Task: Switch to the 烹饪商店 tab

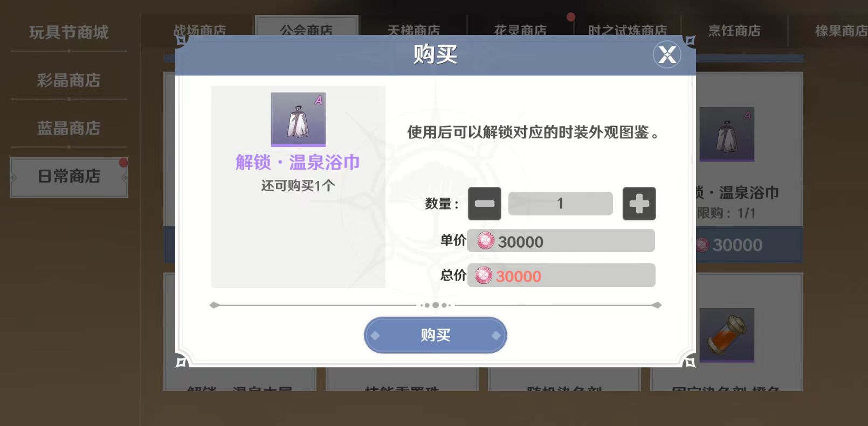Action: tap(734, 31)
